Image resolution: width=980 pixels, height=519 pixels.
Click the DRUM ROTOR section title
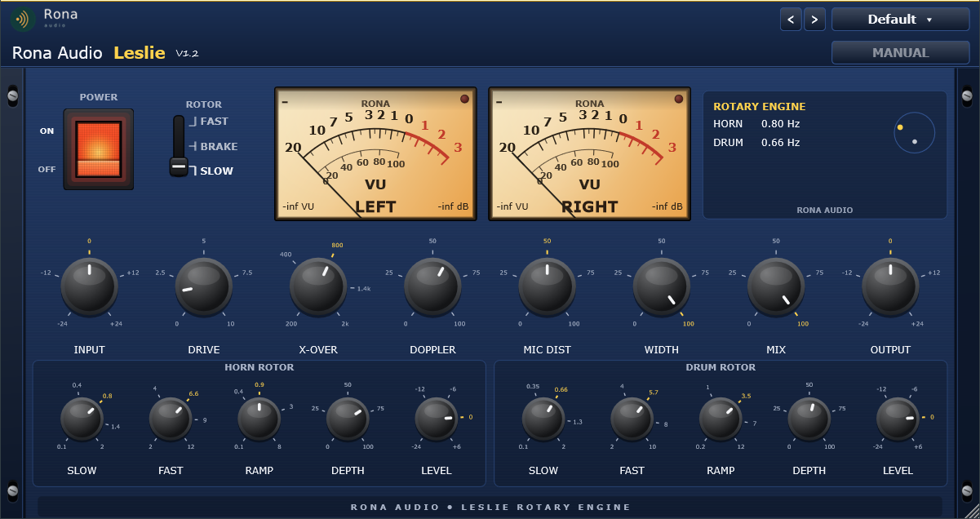(x=721, y=367)
